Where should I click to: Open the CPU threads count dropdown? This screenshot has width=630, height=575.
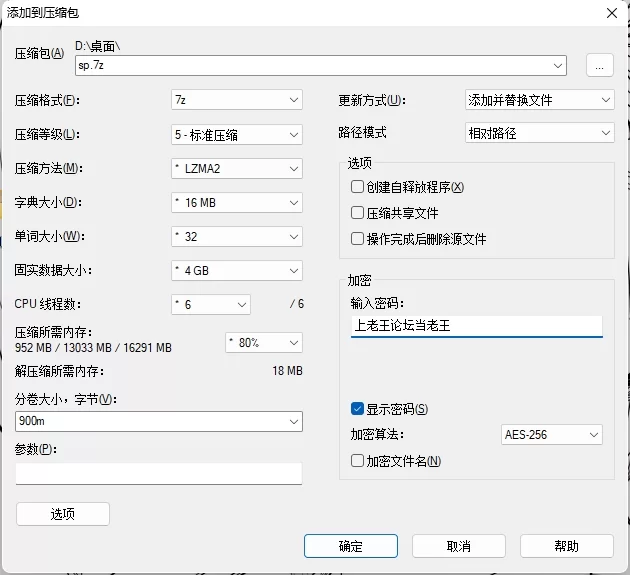(210, 304)
